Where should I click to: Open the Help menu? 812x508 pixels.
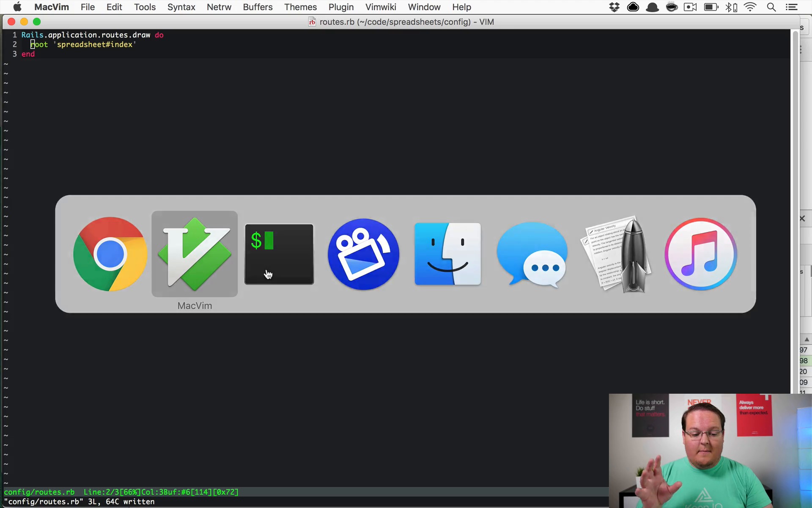click(461, 7)
